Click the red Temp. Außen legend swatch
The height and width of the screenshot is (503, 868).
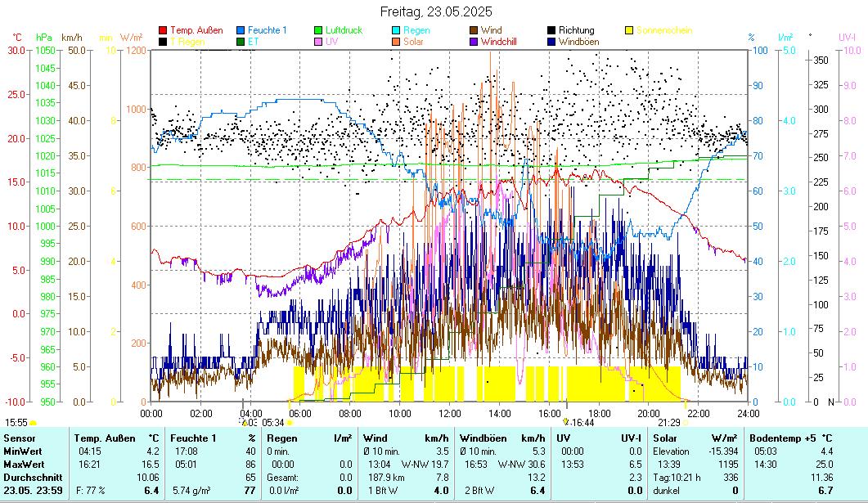[x=163, y=30]
